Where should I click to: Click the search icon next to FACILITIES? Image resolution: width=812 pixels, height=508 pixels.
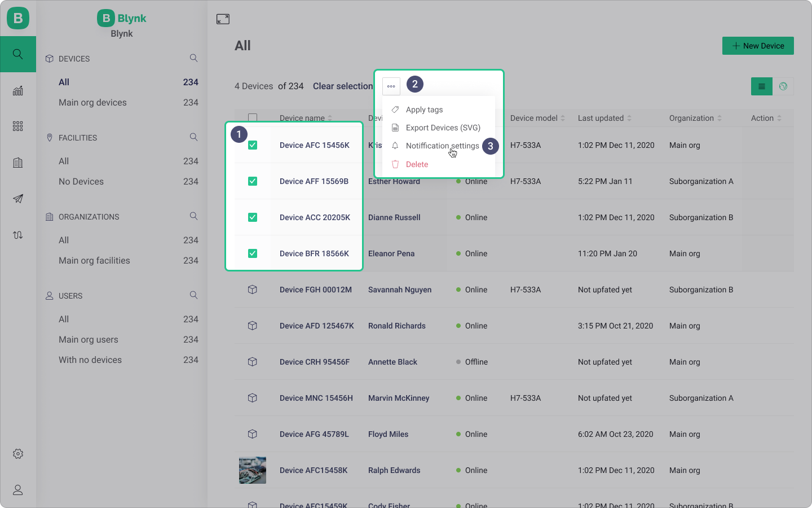pyautogui.click(x=193, y=137)
